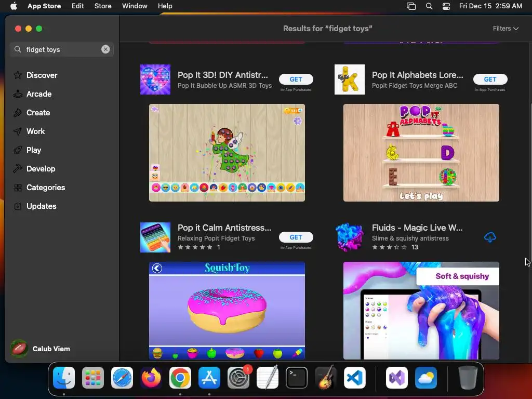Open the Trash in the Dock

pyautogui.click(x=468, y=378)
